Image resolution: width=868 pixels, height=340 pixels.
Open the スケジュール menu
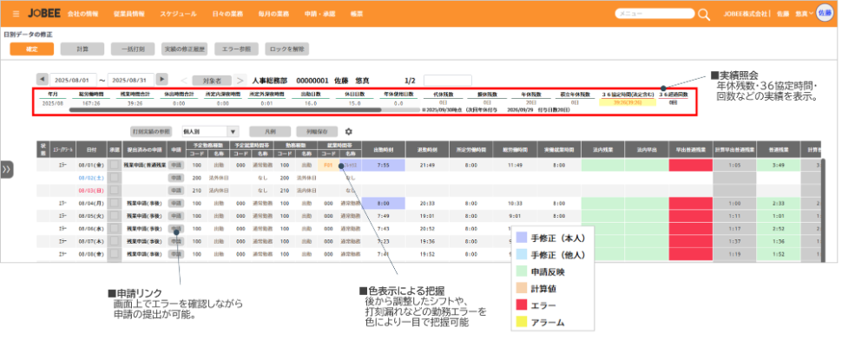(178, 14)
